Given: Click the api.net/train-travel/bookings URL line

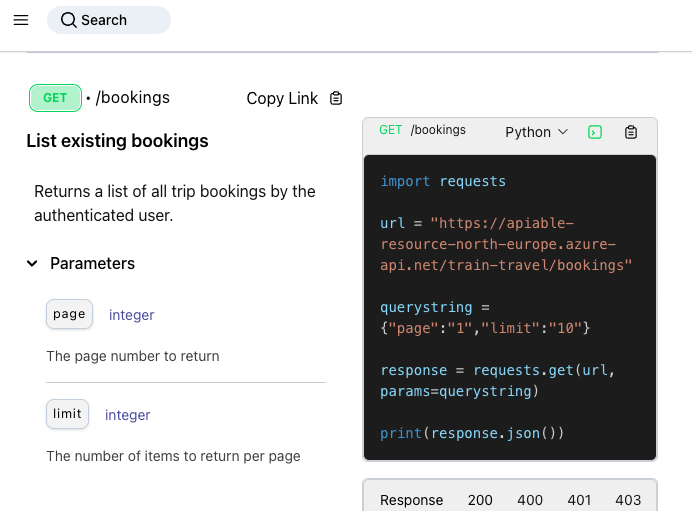Looking at the screenshot, I should click(506, 265).
